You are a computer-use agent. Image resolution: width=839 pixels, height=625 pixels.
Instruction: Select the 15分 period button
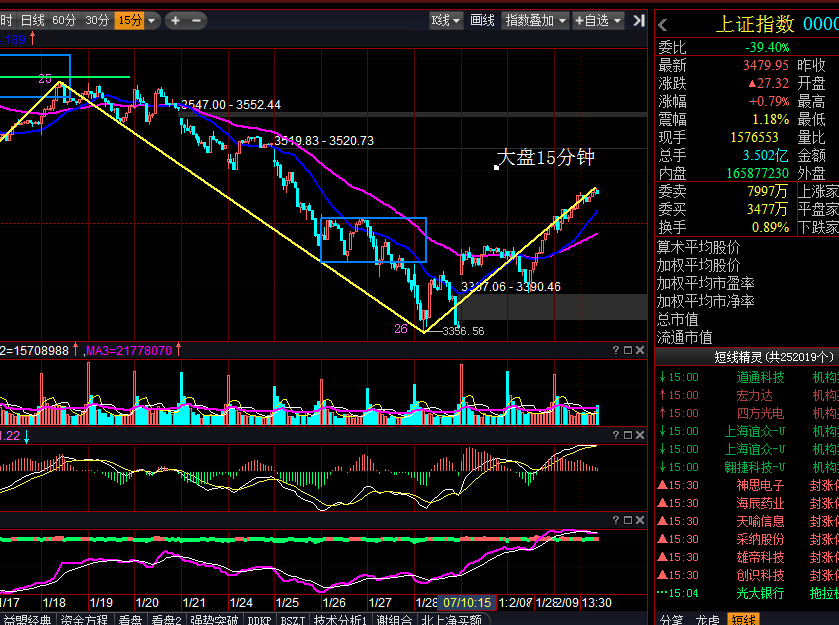[x=130, y=21]
